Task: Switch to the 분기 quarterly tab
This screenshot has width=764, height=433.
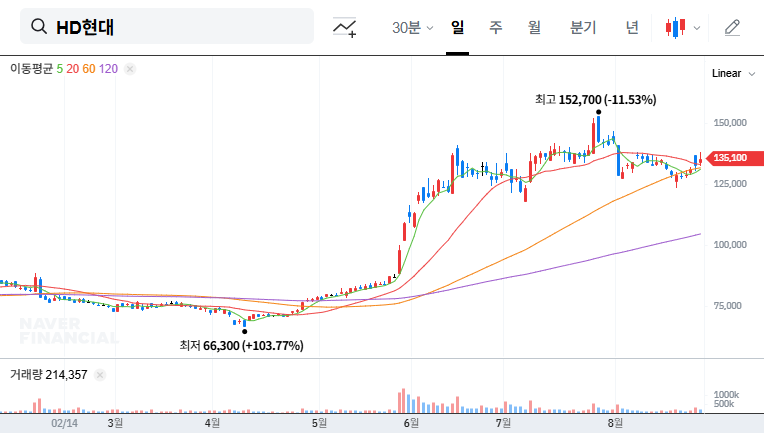Action: click(x=583, y=27)
